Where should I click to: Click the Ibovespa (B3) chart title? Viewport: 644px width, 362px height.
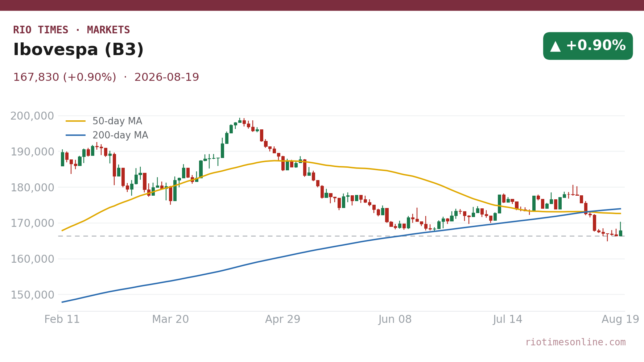pos(78,50)
